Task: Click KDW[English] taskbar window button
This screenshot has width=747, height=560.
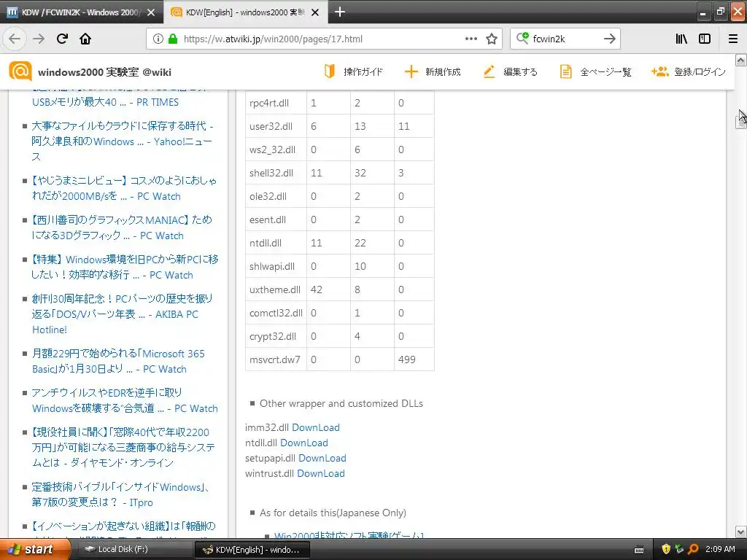Action: (252, 550)
